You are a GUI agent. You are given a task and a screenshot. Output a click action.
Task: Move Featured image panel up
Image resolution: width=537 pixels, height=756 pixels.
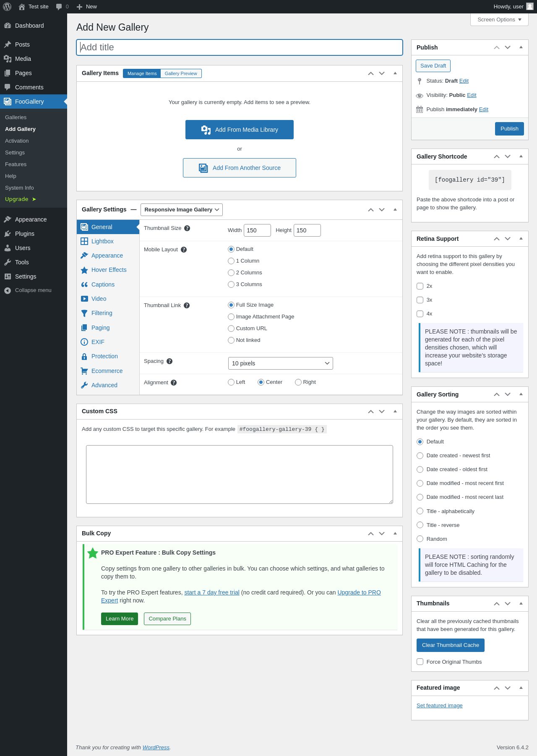pyautogui.click(x=497, y=688)
